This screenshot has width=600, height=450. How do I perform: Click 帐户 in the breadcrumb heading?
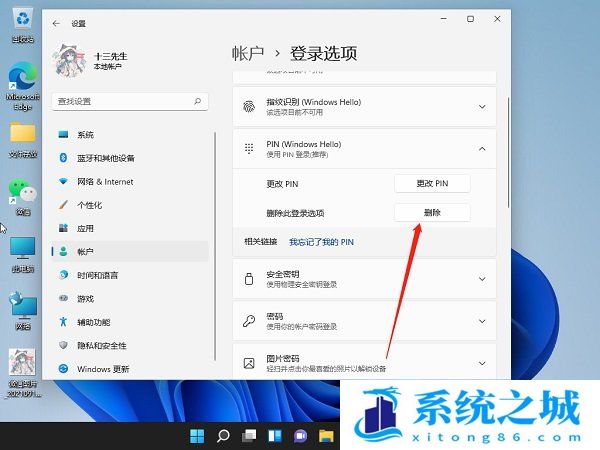pos(248,53)
